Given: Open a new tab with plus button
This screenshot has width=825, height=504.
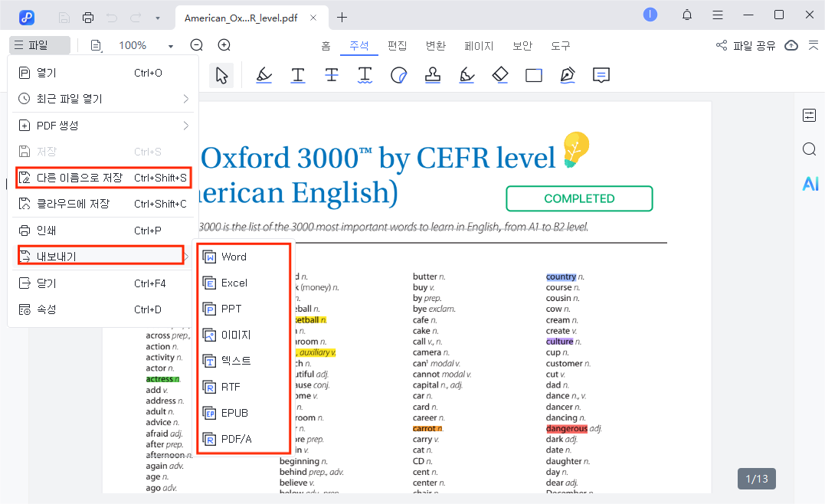Looking at the screenshot, I should pos(342,17).
